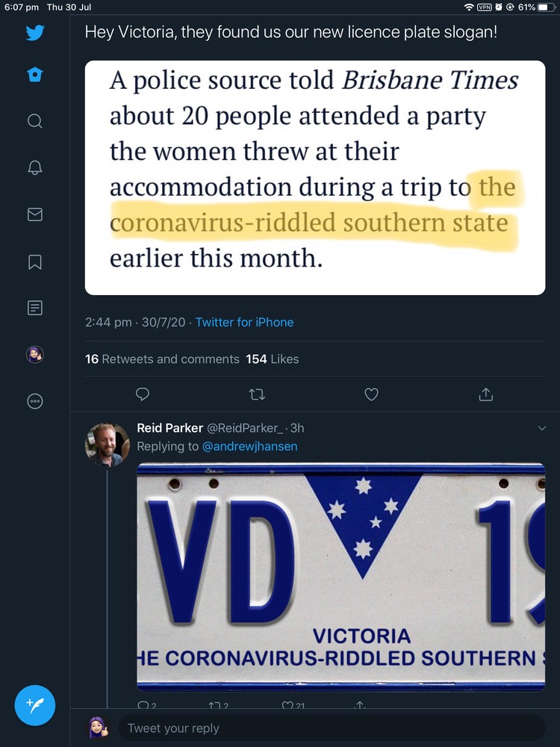Open Messages envelope icon
Viewport: 560px width, 747px height.
point(34,215)
